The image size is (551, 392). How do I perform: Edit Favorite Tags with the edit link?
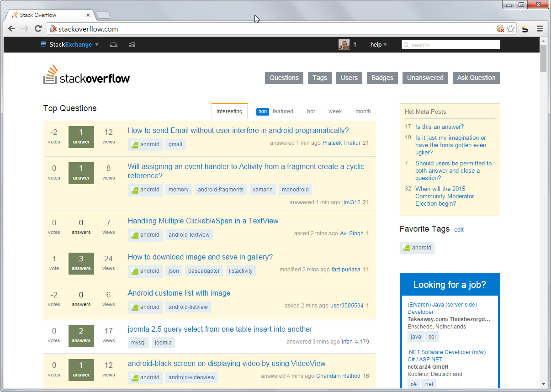(x=459, y=230)
